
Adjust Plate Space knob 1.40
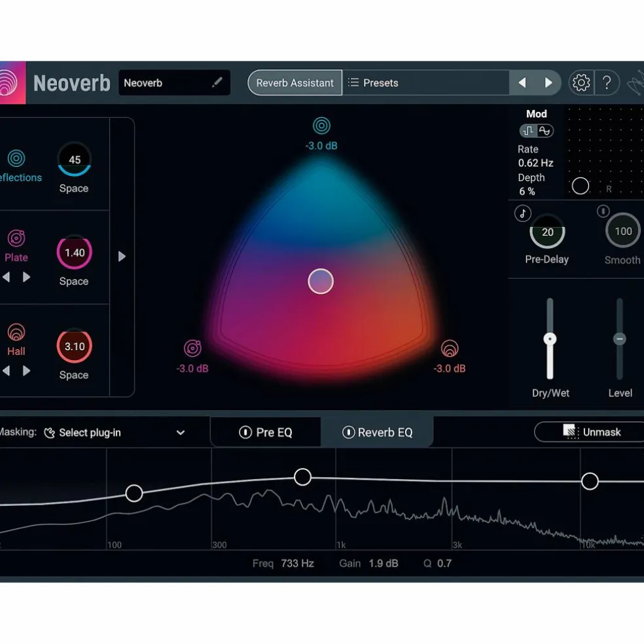(75, 252)
